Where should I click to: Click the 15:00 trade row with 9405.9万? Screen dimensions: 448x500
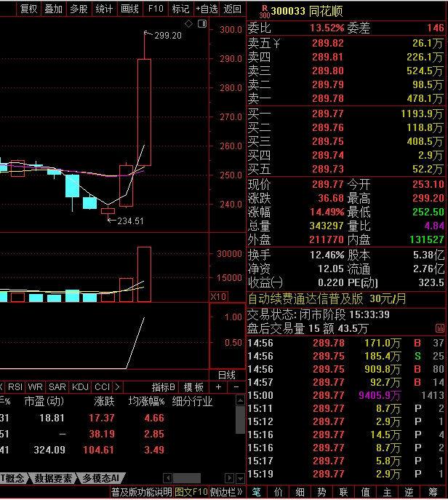tap(345, 395)
